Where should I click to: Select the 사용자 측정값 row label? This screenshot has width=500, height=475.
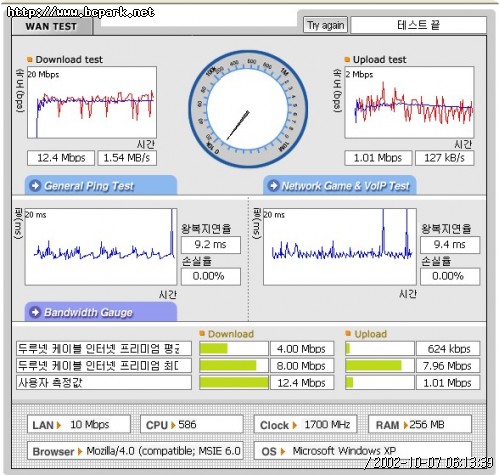click(104, 383)
